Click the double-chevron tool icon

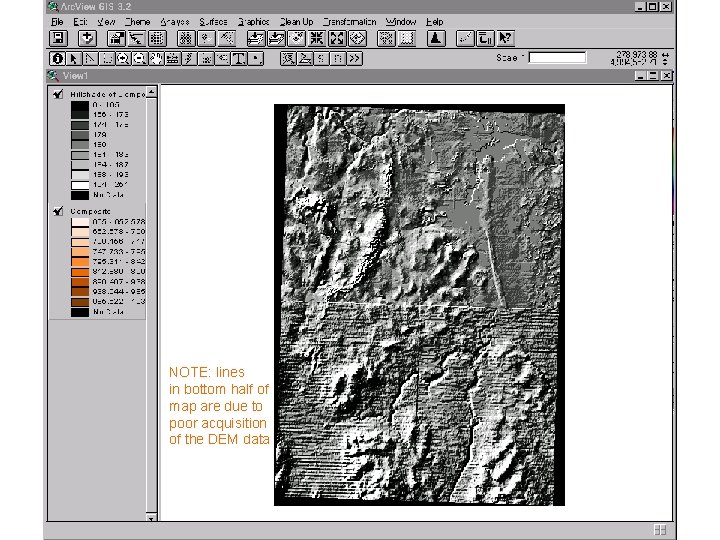click(x=354, y=59)
